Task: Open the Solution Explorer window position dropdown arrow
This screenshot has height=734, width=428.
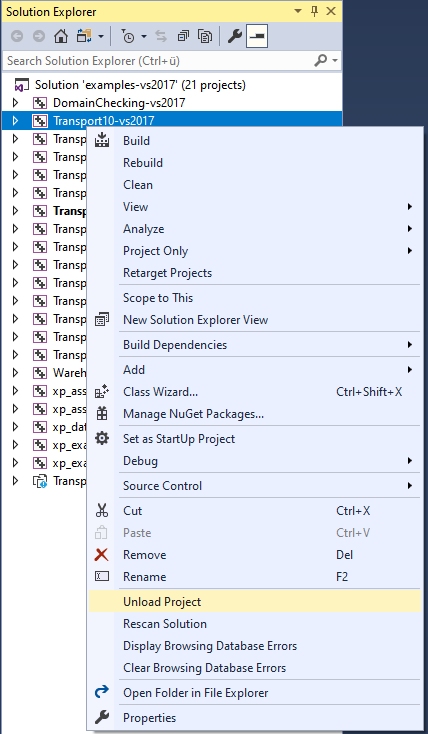Action: click(x=298, y=11)
